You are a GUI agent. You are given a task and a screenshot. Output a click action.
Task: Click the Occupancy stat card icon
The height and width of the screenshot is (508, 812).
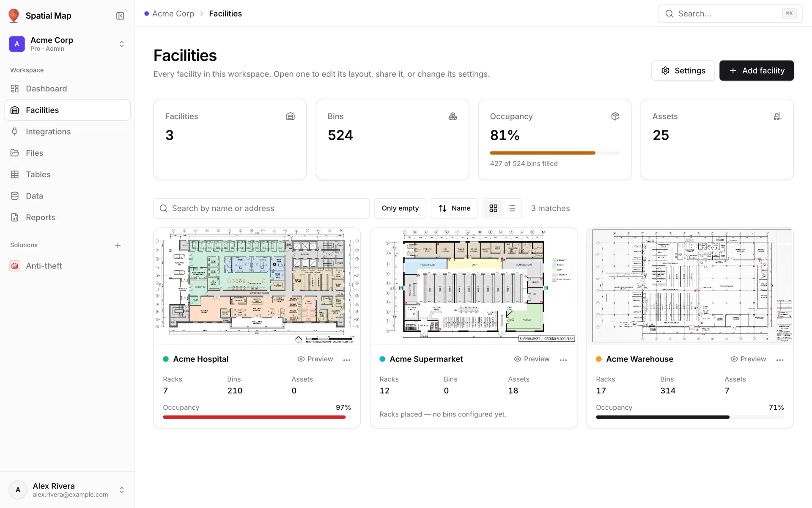click(615, 116)
